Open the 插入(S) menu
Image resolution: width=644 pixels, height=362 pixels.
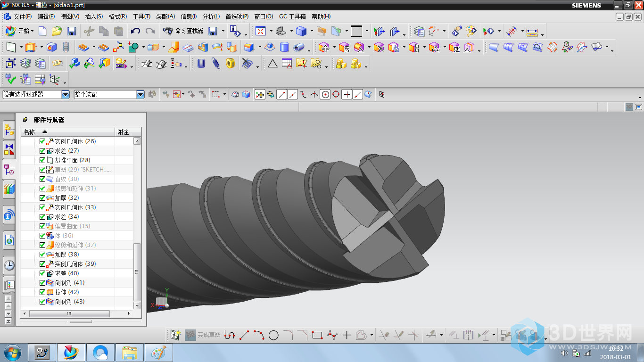click(94, 16)
